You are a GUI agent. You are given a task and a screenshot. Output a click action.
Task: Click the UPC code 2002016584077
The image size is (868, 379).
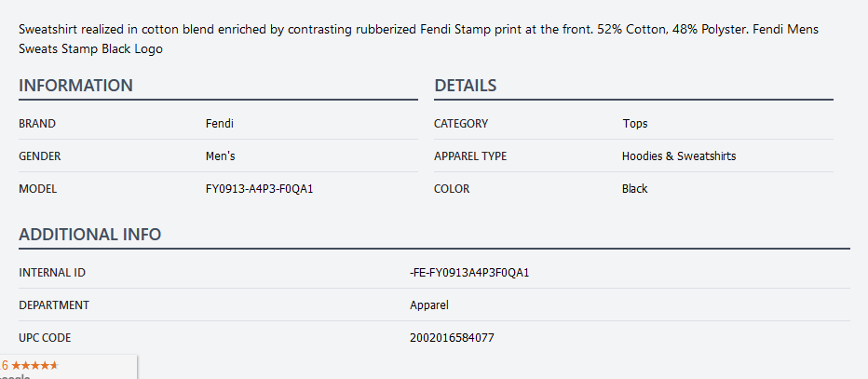click(452, 338)
